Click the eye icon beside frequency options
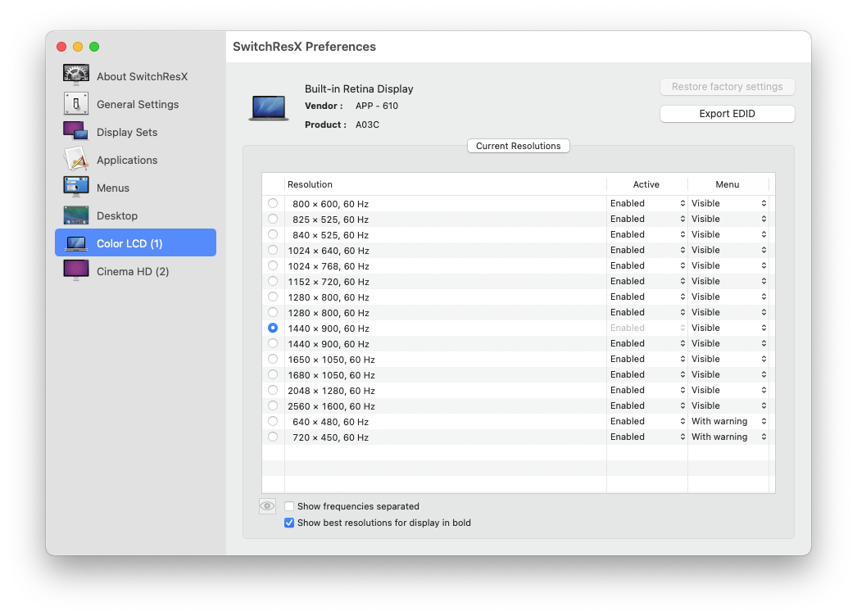857x616 pixels. [267, 506]
